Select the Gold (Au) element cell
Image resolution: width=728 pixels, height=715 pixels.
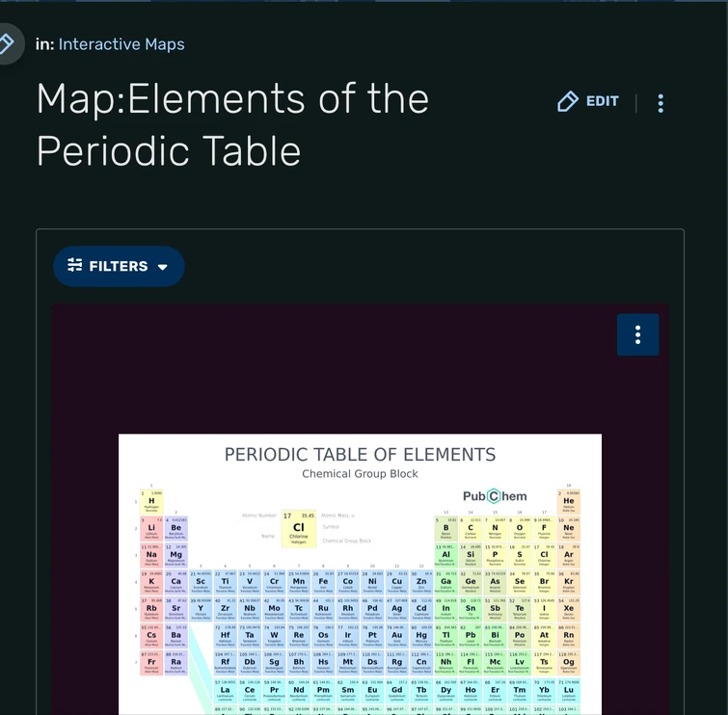click(397, 637)
